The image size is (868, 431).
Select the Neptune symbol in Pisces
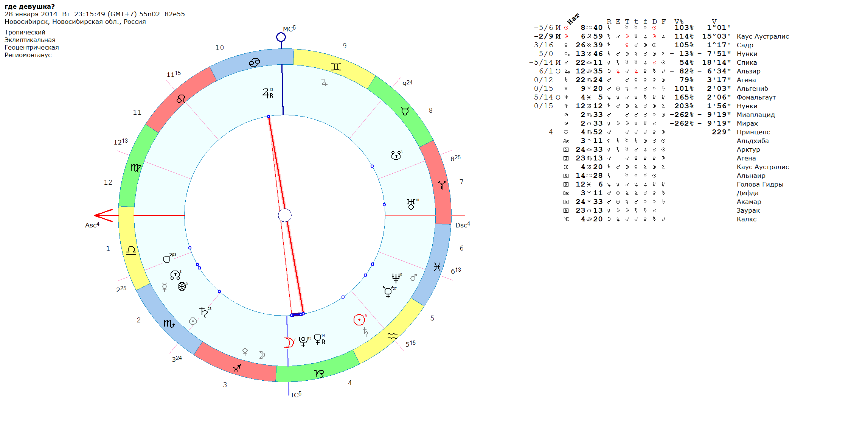396,279
